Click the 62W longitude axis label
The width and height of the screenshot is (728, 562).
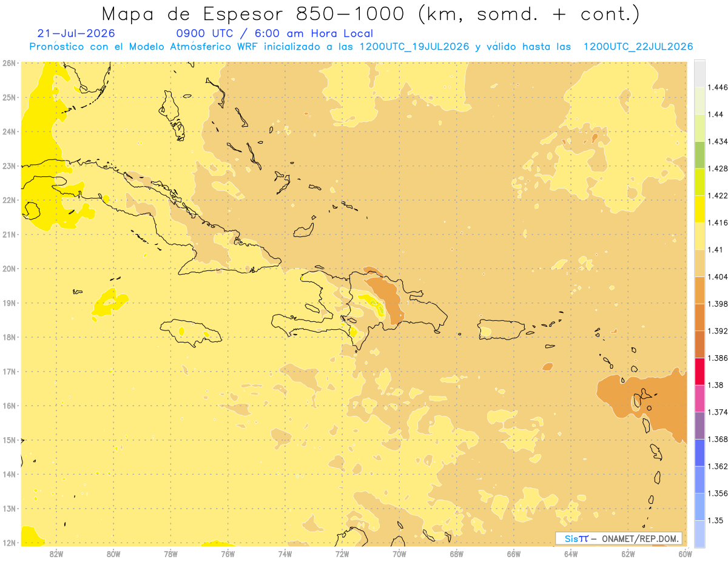pos(628,553)
